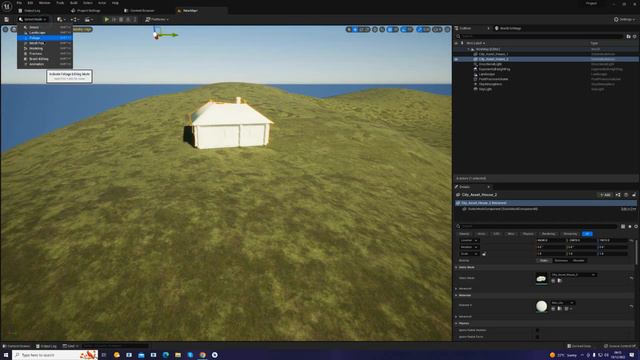Maximize the viewport with corner icon
The width and height of the screenshot is (640, 360).
pyautogui.click(x=447, y=29)
